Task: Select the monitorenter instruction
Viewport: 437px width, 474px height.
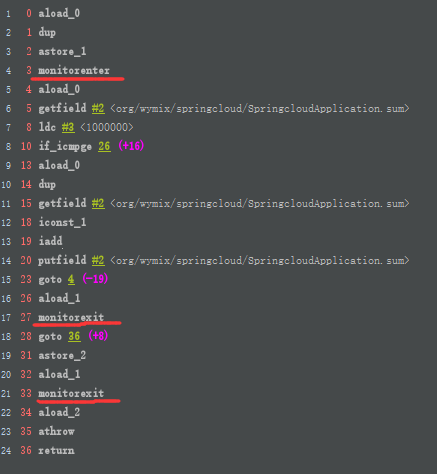Action: pyautogui.click(x=74, y=70)
